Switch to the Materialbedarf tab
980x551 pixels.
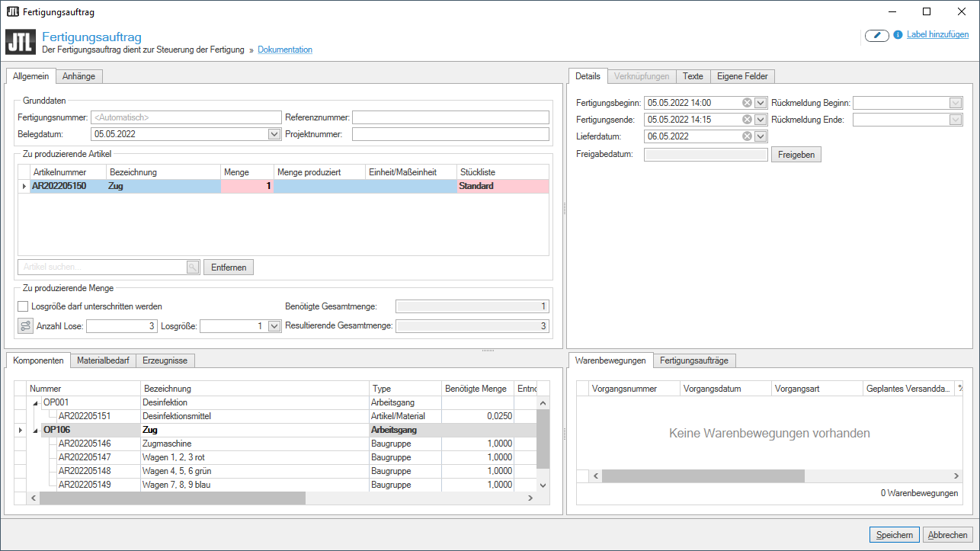(x=103, y=360)
